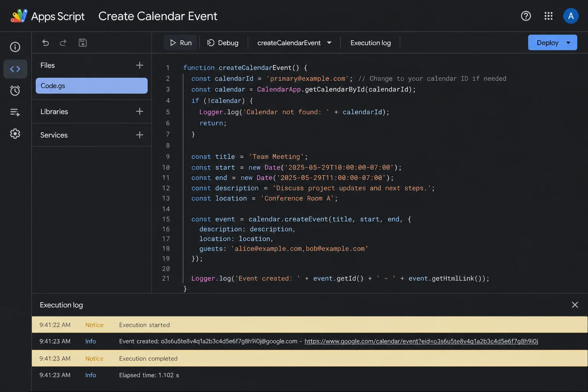Viewport: 588px width, 392px height.
Task: Select the Code.gs file
Action: point(91,86)
